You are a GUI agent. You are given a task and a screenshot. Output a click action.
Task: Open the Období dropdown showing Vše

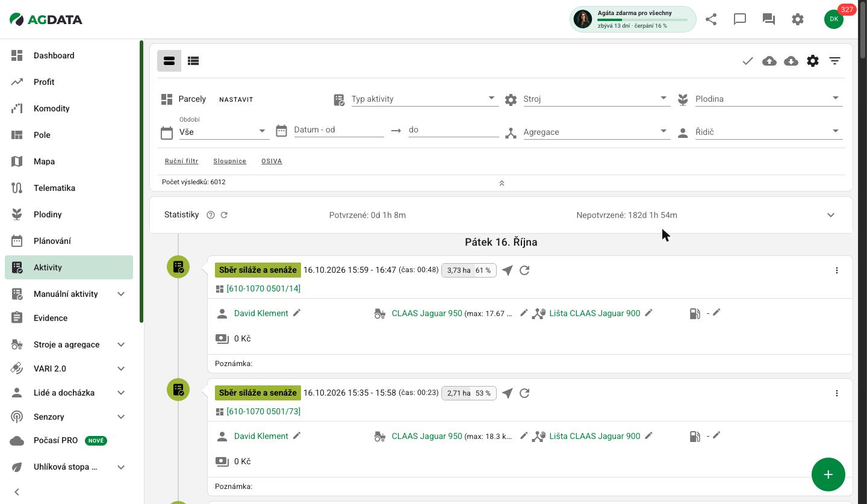tap(224, 131)
